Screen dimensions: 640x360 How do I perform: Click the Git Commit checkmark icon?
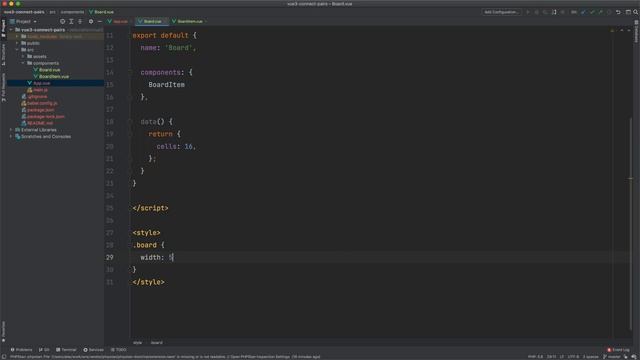(592, 12)
